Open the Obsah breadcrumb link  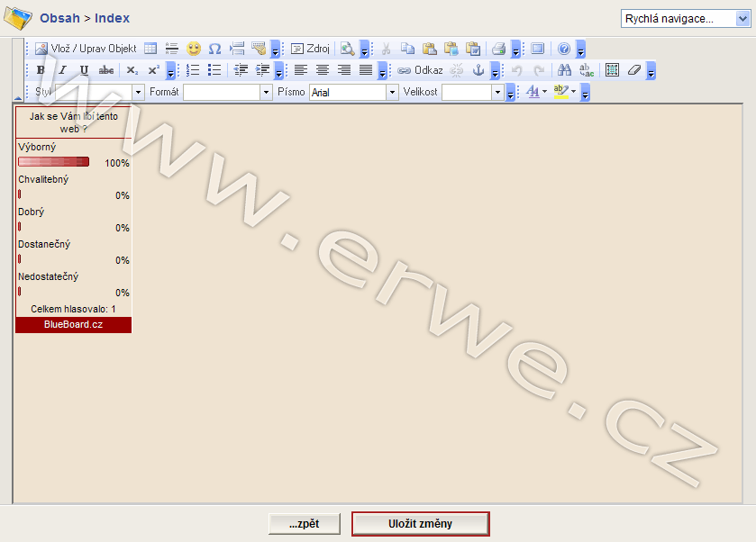pos(59,18)
